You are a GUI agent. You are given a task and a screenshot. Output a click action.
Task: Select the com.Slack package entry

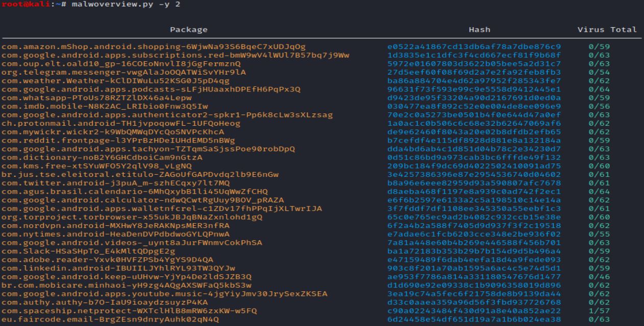click(88, 250)
